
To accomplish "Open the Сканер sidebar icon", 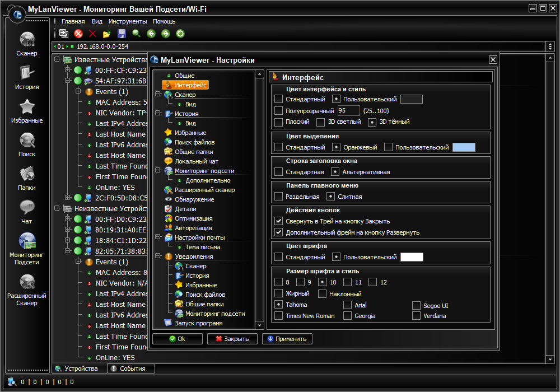I will pyautogui.click(x=27, y=40).
